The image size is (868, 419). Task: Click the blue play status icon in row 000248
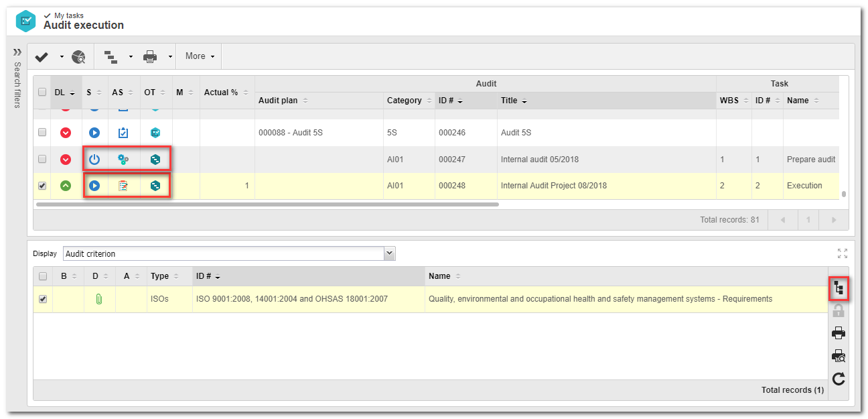(x=94, y=186)
